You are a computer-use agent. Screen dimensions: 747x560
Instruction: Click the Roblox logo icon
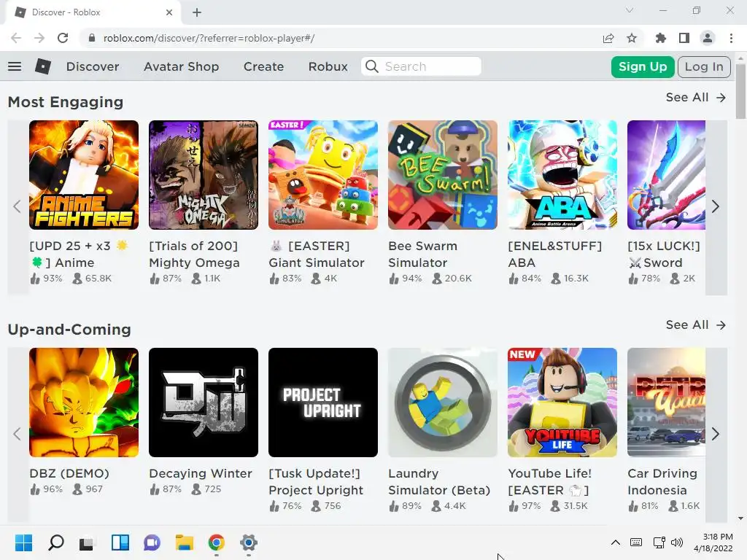(x=43, y=66)
